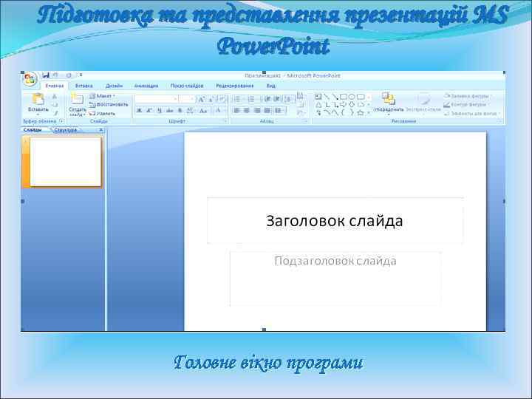Click the numbered list icon
The height and width of the screenshot is (399, 532).
pyautogui.click(x=253, y=99)
